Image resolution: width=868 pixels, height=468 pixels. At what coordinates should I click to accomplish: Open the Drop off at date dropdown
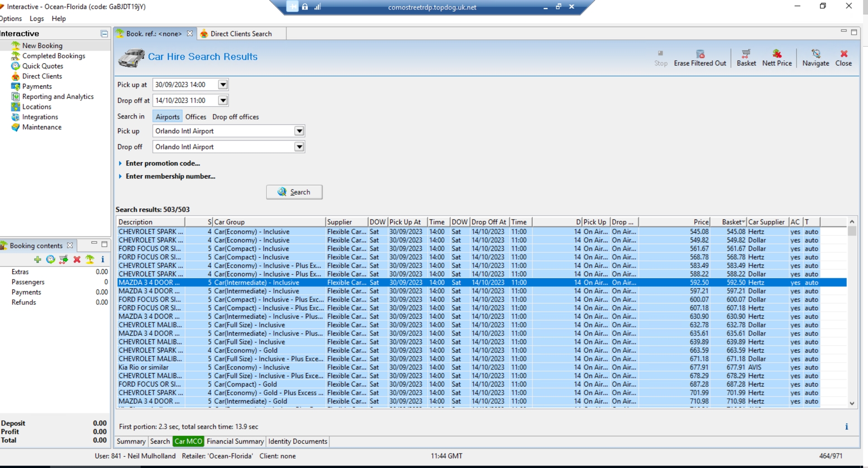pos(223,100)
